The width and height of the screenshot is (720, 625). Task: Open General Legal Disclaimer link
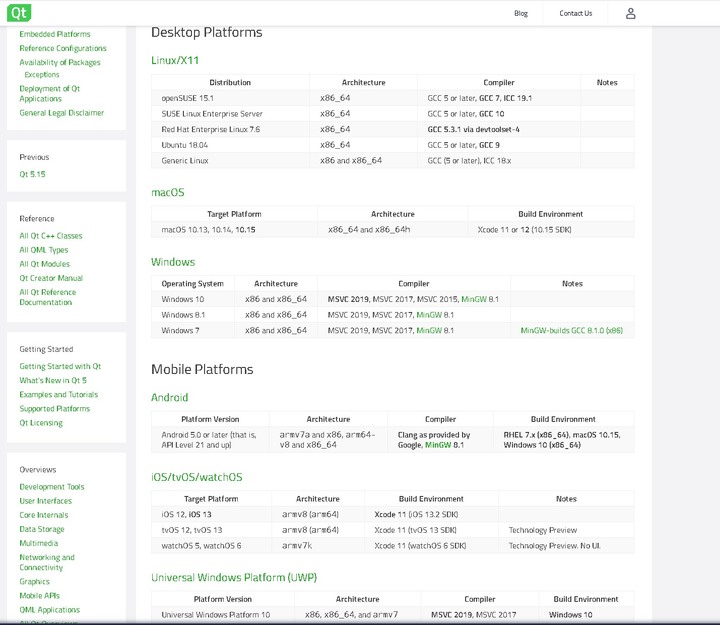62,113
